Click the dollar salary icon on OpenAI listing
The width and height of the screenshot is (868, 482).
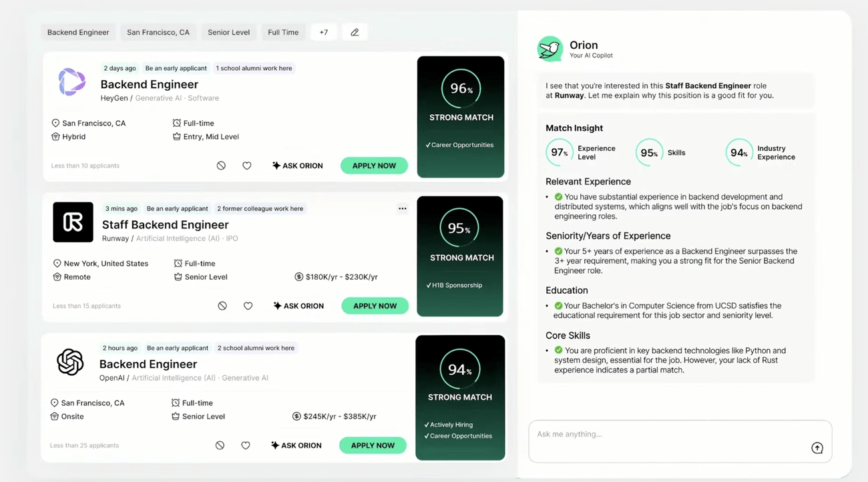tap(296, 416)
